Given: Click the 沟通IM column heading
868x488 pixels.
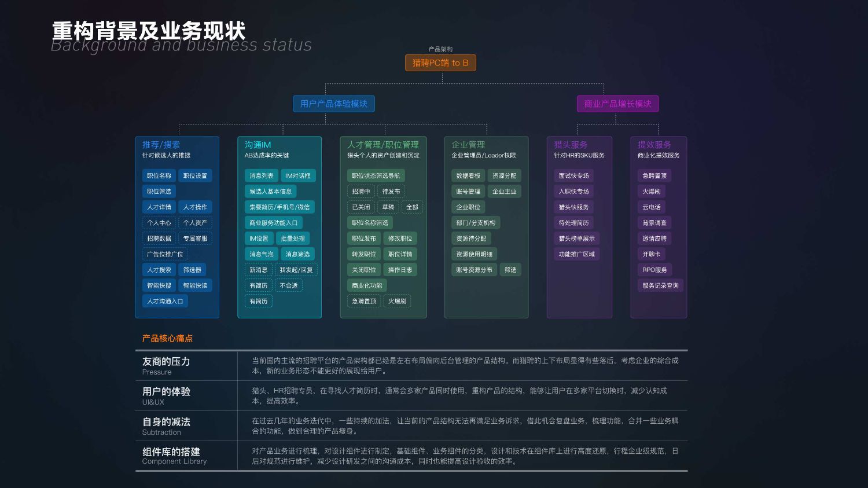Looking at the screenshot, I should pyautogui.click(x=258, y=145).
